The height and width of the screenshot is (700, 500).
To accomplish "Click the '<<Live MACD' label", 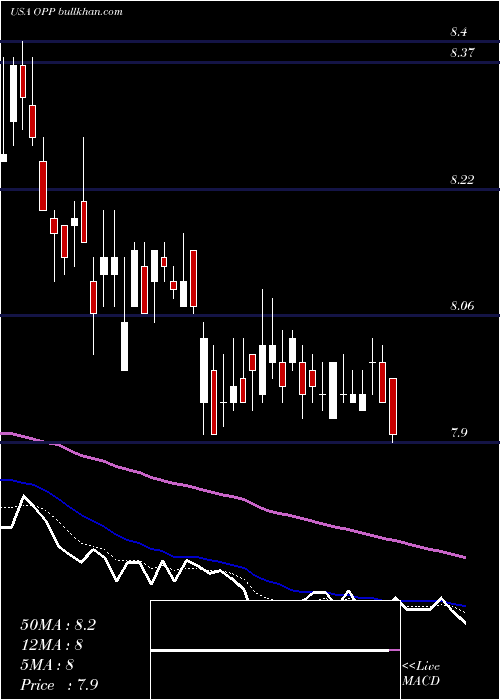I will (421, 673).
